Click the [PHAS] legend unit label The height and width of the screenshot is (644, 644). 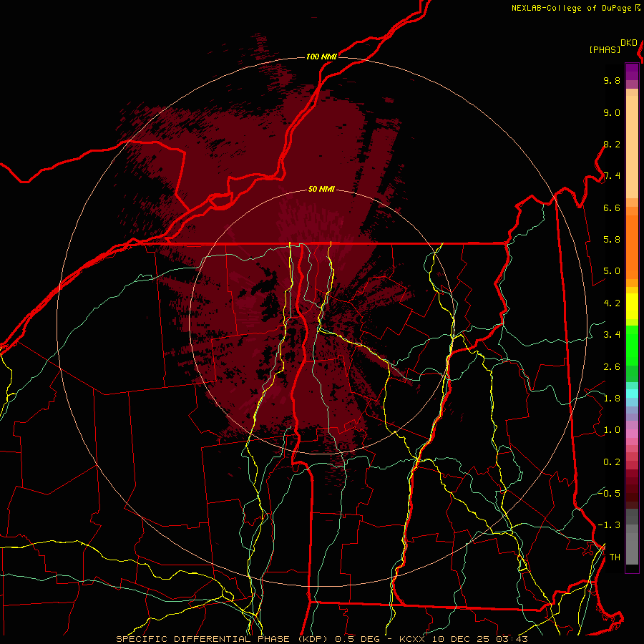(x=605, y=49)
